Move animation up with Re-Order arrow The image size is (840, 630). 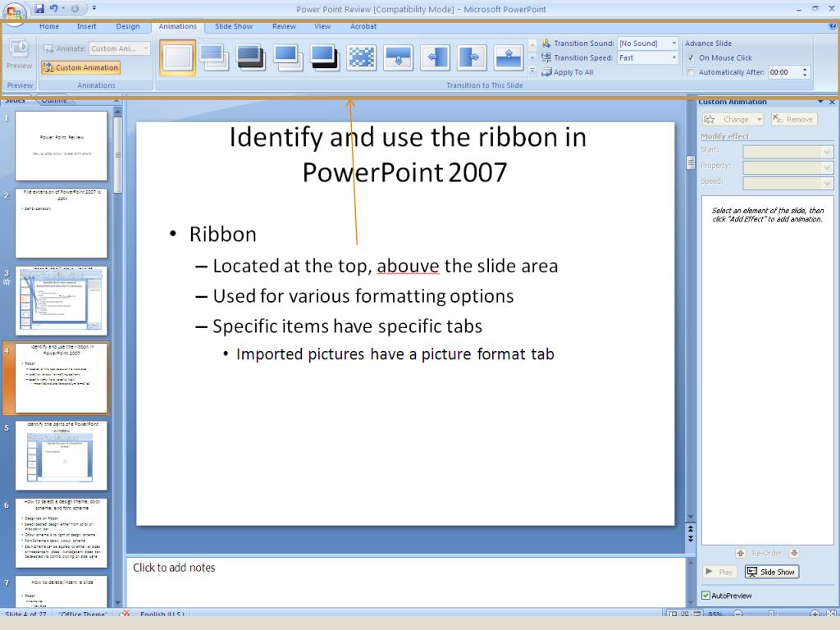click(x=741, y=553)
